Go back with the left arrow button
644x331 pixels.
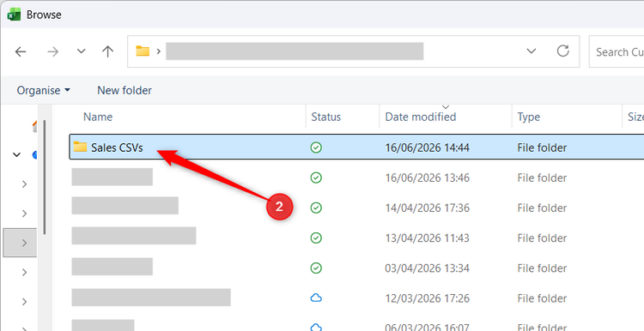[20, 51]
